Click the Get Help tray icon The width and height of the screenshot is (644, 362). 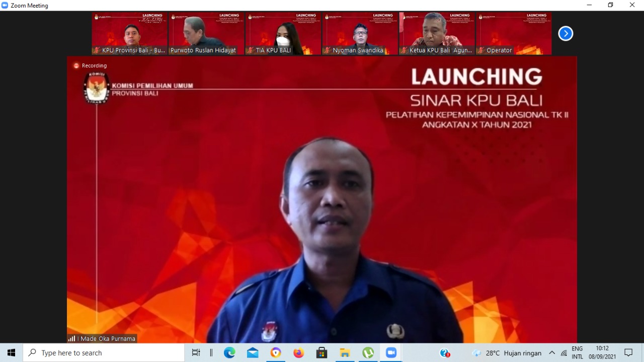click(x=445, y=353)
